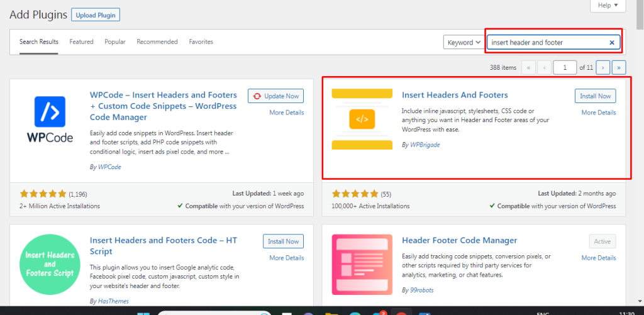
Task: Click the star rating with 55 reviews
Action: 355,194
